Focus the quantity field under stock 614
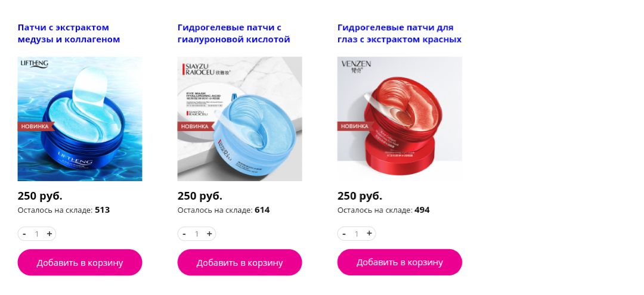Image resolution: width=644 pixels, height=295 pixels. (197, 234)
